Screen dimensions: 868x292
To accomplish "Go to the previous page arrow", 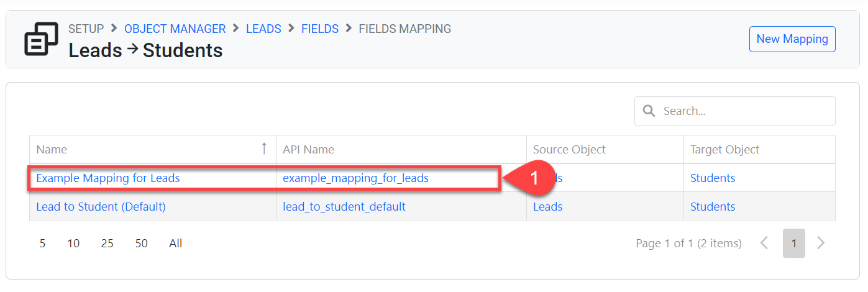I will pyautogui.click(x=765, y=244).
